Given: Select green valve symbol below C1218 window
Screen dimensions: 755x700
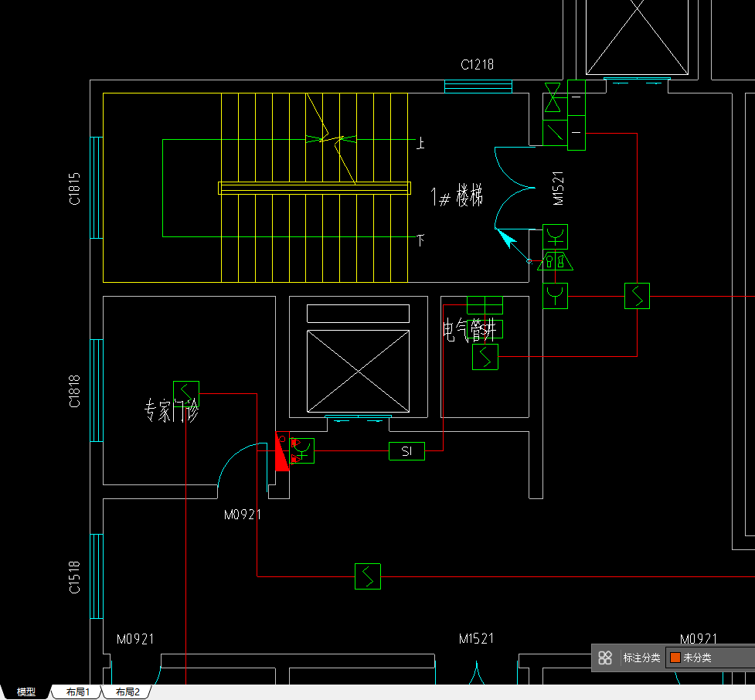Looking at the screenshot, I should tap(553, 97).
